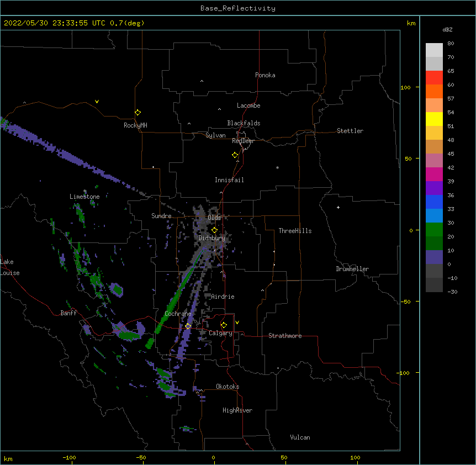The image size is (476, 465).
Task: Pick the purple 36-39 dBZ legend swatch
Action: point(434,188)
